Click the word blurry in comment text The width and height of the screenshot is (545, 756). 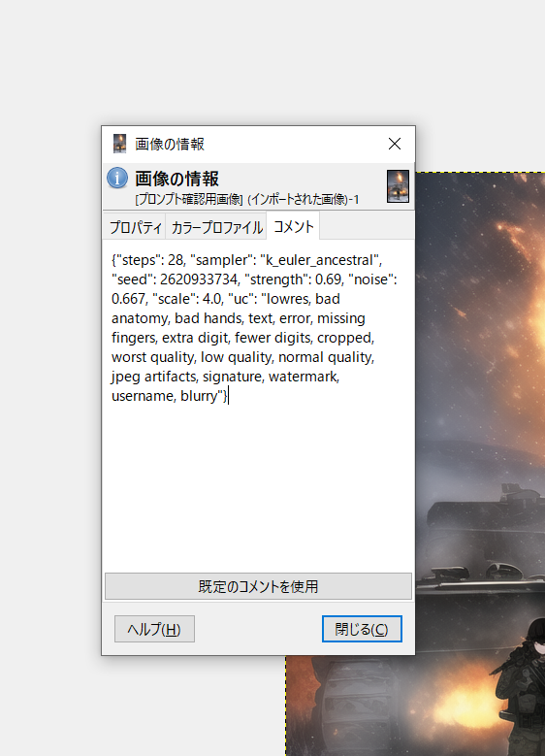point(199,396)
